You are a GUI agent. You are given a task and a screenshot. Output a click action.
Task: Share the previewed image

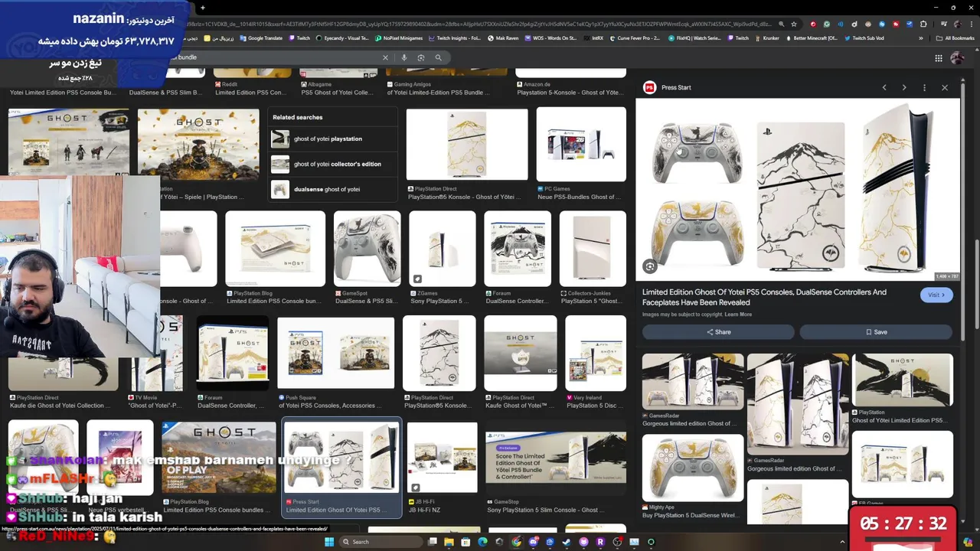(x=718, y=332)
